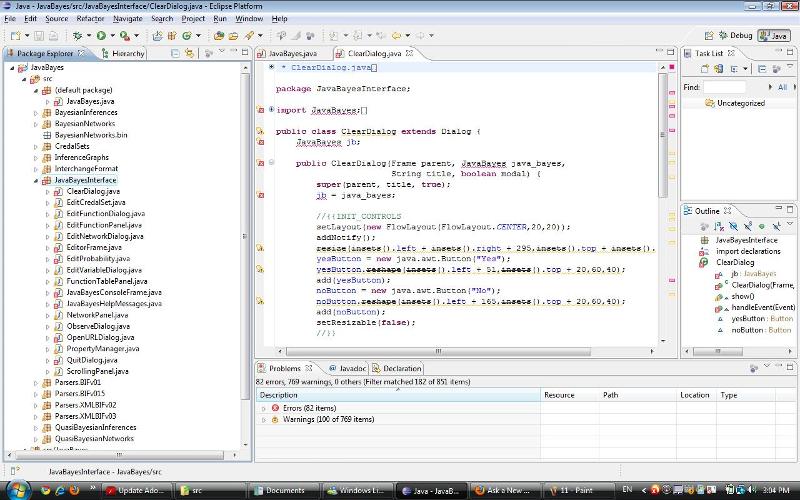The width and height of the screenshot is (800, 500).
Task: Open the Outline view menu chevron
Action: pos(790,224)
